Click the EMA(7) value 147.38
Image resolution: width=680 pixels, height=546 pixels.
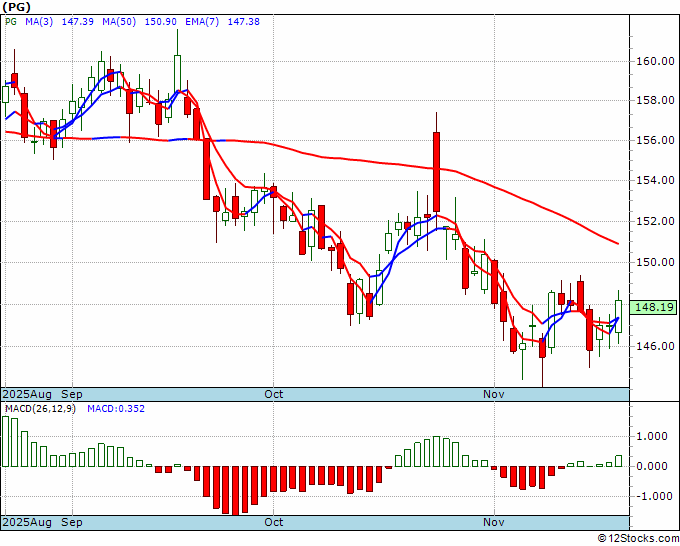tap(244, 22)
